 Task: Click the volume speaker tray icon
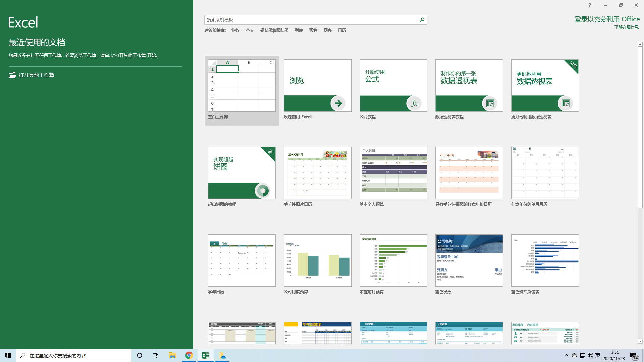pyautogui.click(x=590, y=355)
